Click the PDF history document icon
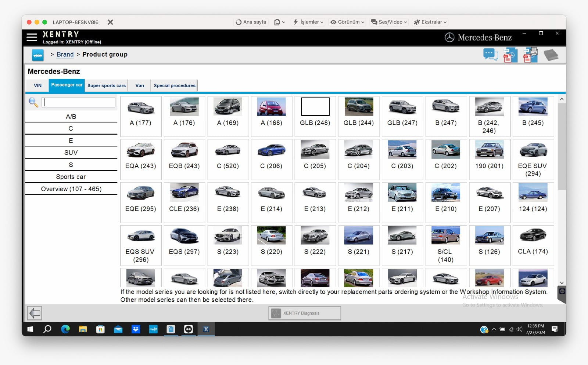The width and height of the screenshot is (588, 365). tap(510, 55)
